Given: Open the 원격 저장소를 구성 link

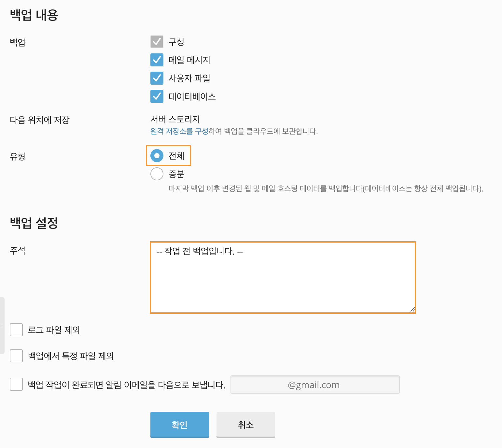Looking at the screenshot, I should [179, 131].
